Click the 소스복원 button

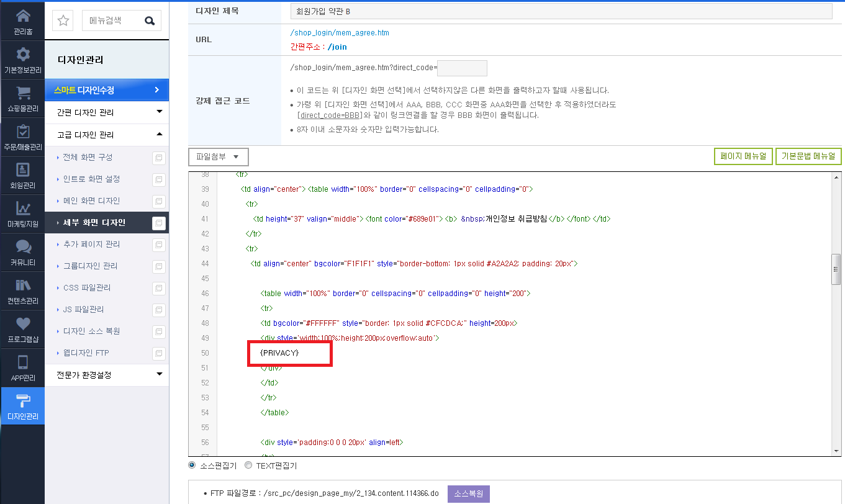pos(469,494)
